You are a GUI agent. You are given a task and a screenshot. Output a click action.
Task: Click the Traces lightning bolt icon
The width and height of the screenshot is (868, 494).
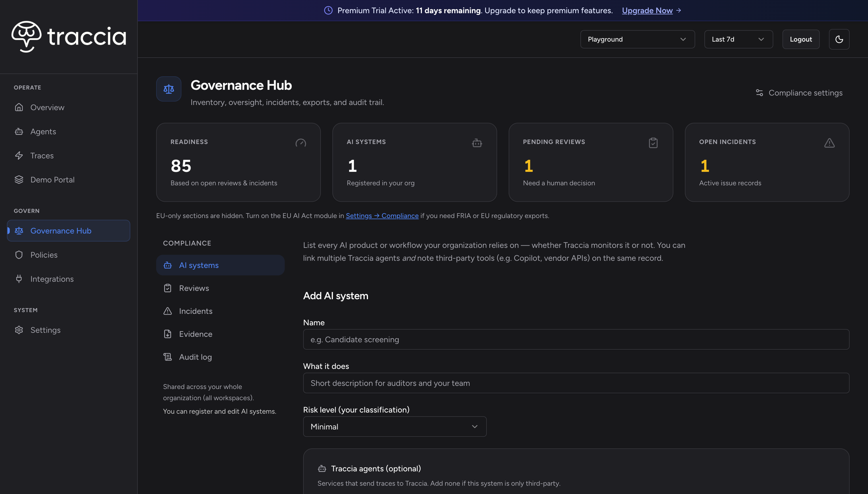click(19, 155)
